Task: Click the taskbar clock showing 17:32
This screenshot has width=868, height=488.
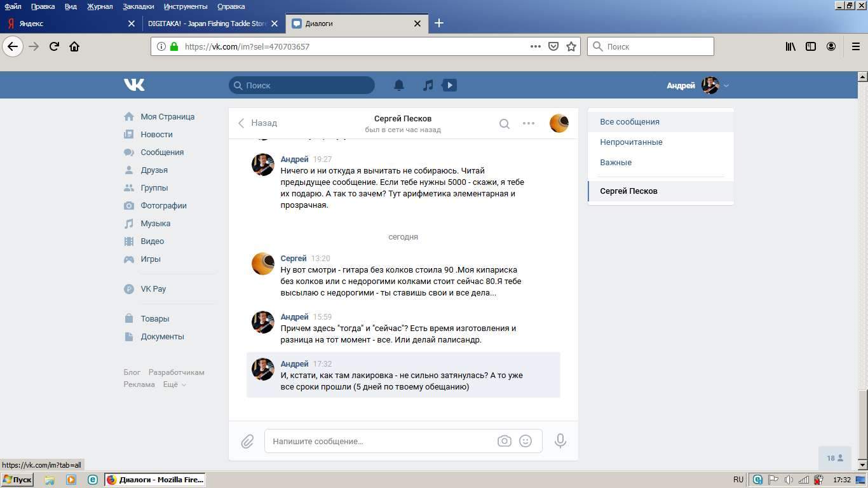Action: click(841, 480)
